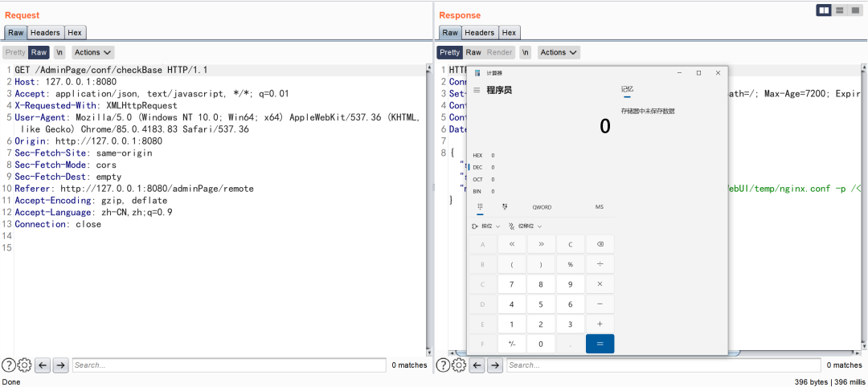
Task: Click the 'Connection: close' request line
Action: click(58, 224)
